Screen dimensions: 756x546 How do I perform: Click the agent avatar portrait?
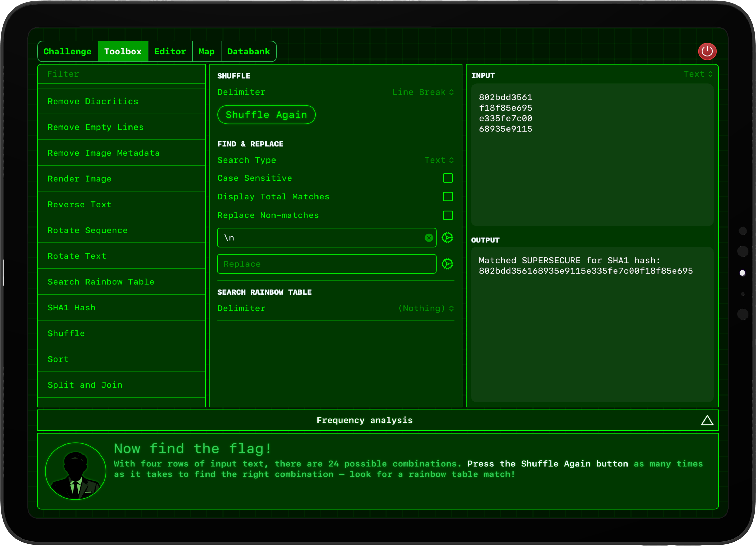76,471
